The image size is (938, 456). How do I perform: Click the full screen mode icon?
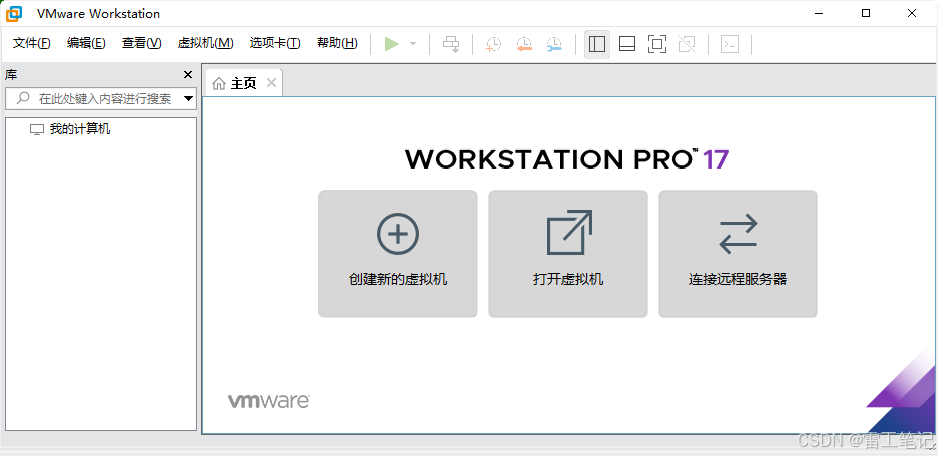(x=657, y=44)
